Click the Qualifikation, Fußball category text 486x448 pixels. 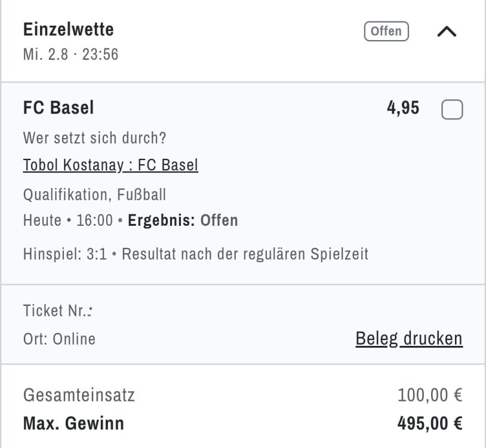(94, 194)
